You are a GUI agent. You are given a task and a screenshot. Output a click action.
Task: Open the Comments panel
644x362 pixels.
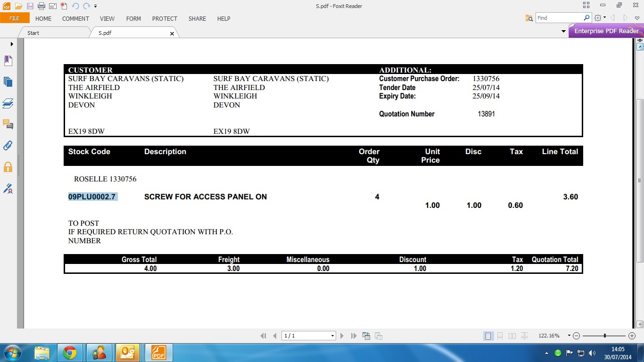[x=8, y=124]
